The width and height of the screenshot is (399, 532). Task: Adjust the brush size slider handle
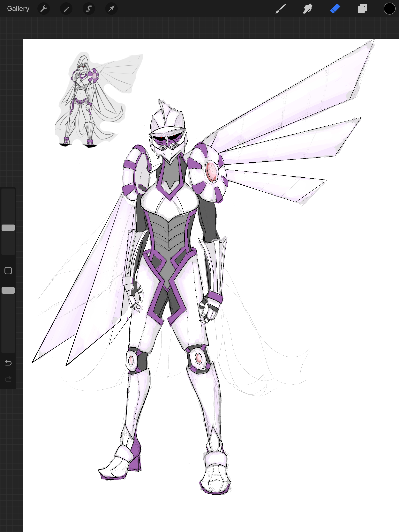[x=8, y=228]
